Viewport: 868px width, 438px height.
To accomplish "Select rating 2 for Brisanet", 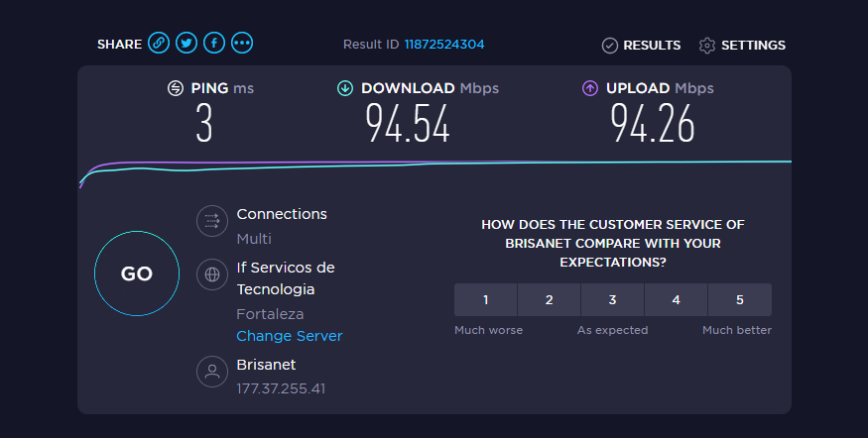I will point(550,299).
